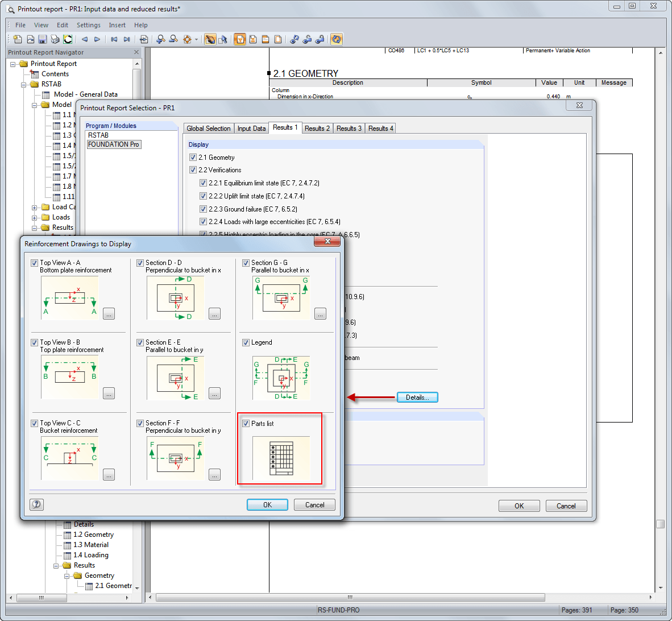Collapse the RSTAB tree node

tap(23, 84)
